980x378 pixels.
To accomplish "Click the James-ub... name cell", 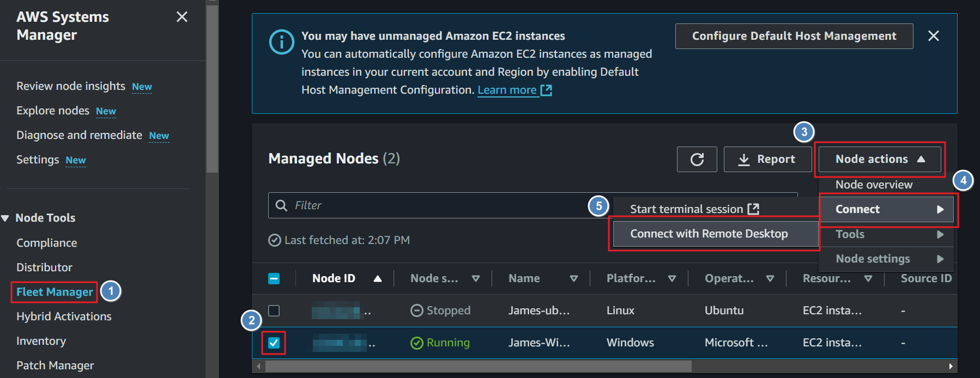I will point(539,310).
